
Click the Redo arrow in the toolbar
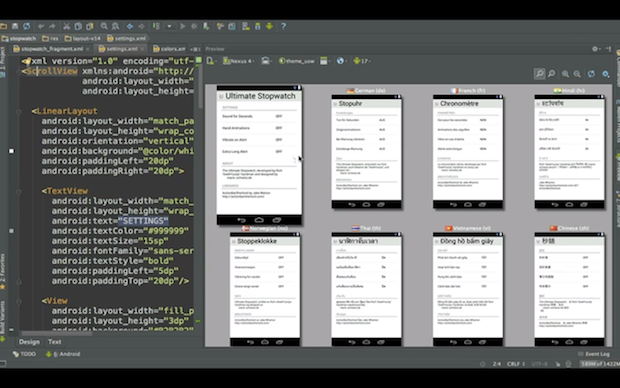[x=52, y=26]
